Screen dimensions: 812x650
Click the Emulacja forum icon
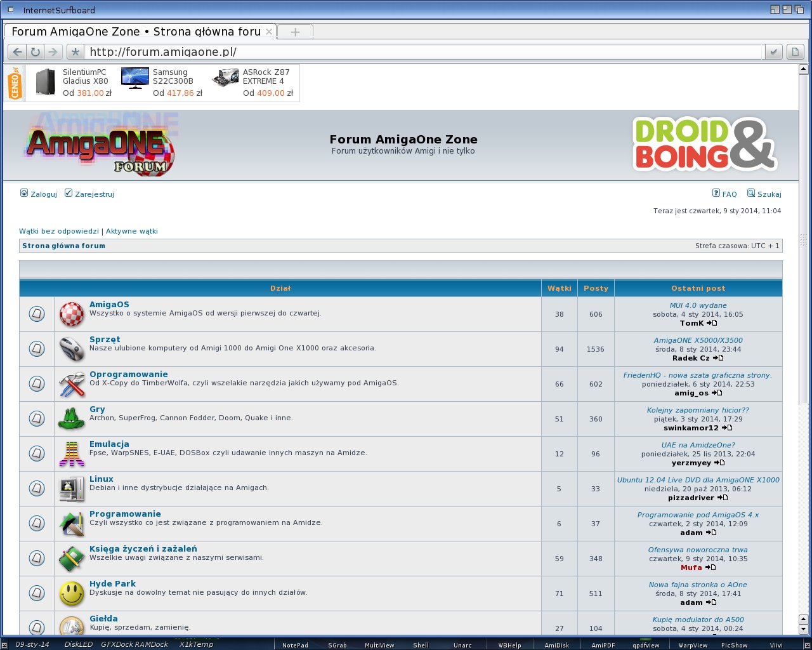(72, 454)
